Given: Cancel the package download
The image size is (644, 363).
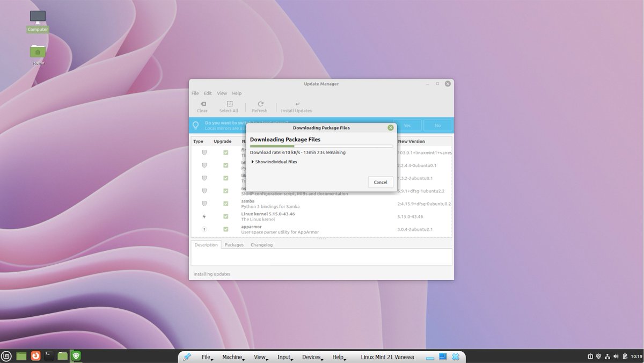Looking at the screenshot, I should [380, 182].
